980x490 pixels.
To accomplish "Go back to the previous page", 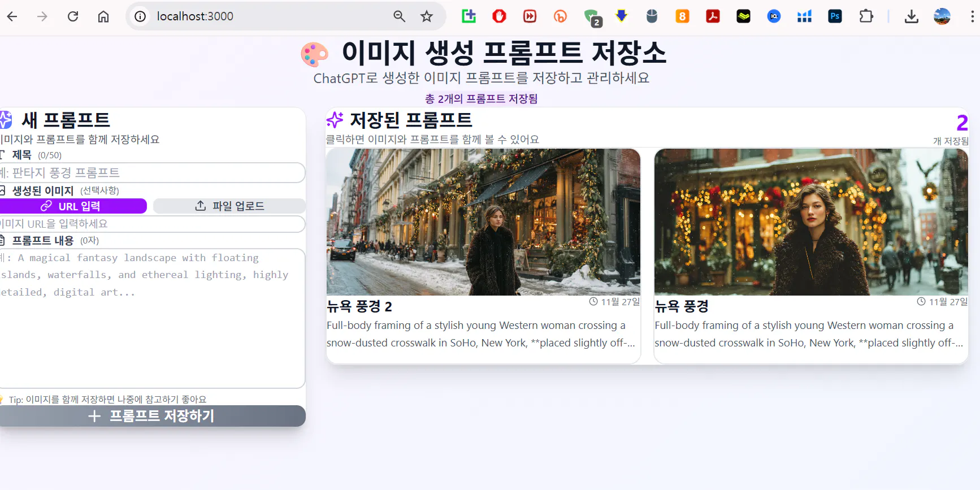I will [x=12, y=16].
